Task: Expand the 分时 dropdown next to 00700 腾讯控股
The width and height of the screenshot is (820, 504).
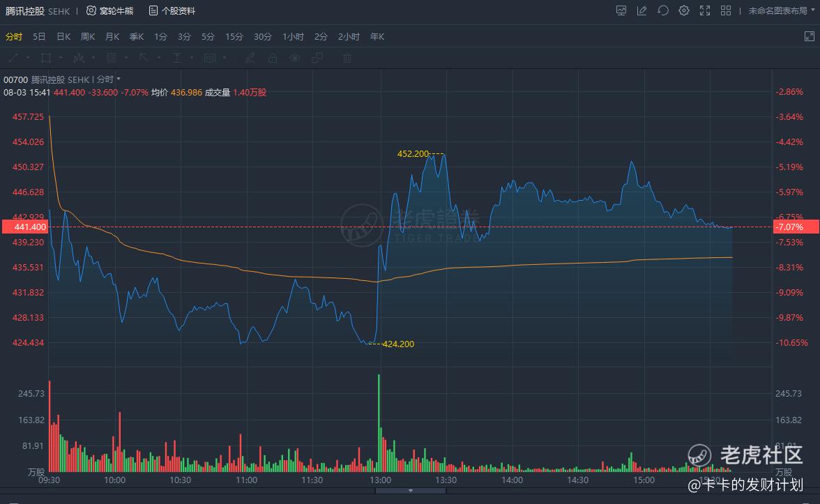Action: point(119,79)
